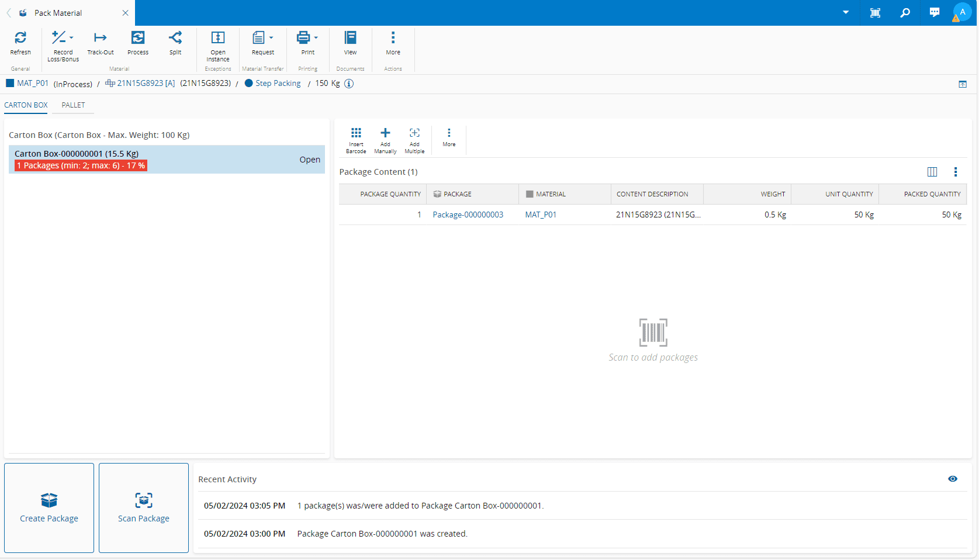The width and height of the screenshot is (979, 560).
Task: Click the Add Manually plus icon
Action: [385, 133]
